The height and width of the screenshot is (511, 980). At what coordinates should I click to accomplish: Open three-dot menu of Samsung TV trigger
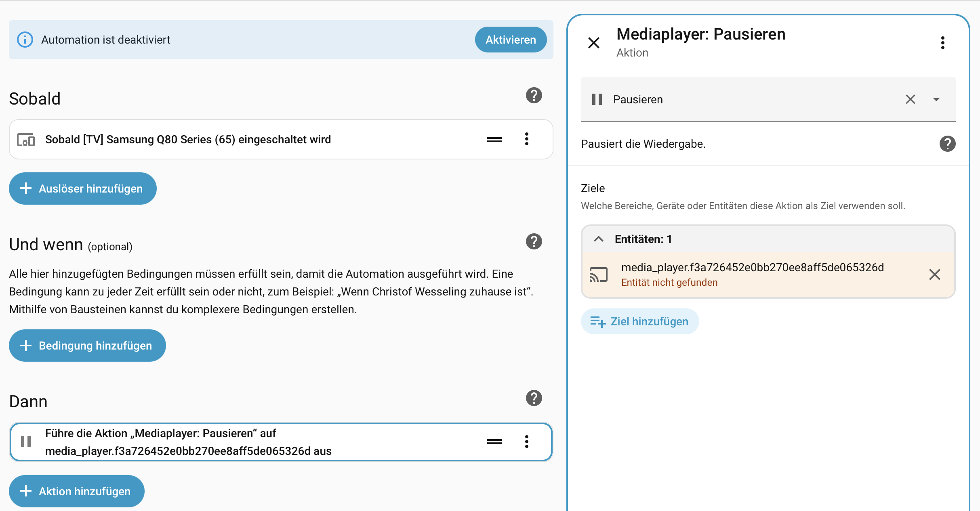coord(526,139)
